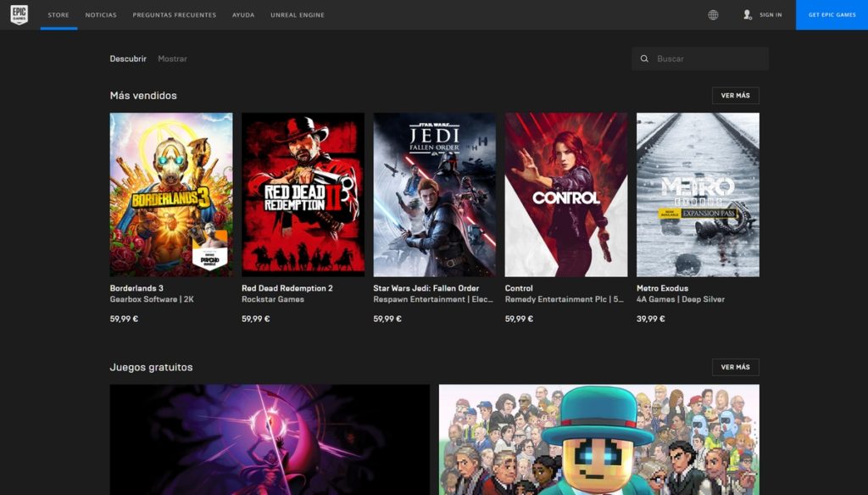Screen dimensions: 868x495
Task: Switch to the Mostrar tab
Action: point(172,58)
